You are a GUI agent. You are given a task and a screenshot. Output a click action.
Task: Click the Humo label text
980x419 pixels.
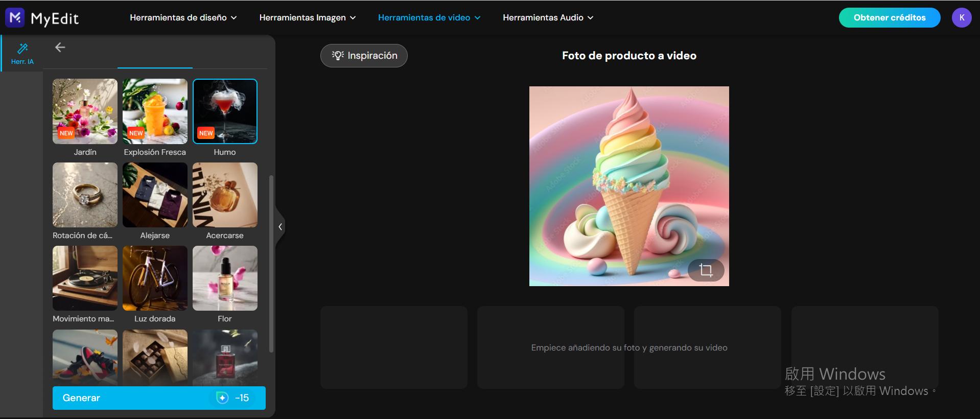pyautogui.click(x=225, y=152)
